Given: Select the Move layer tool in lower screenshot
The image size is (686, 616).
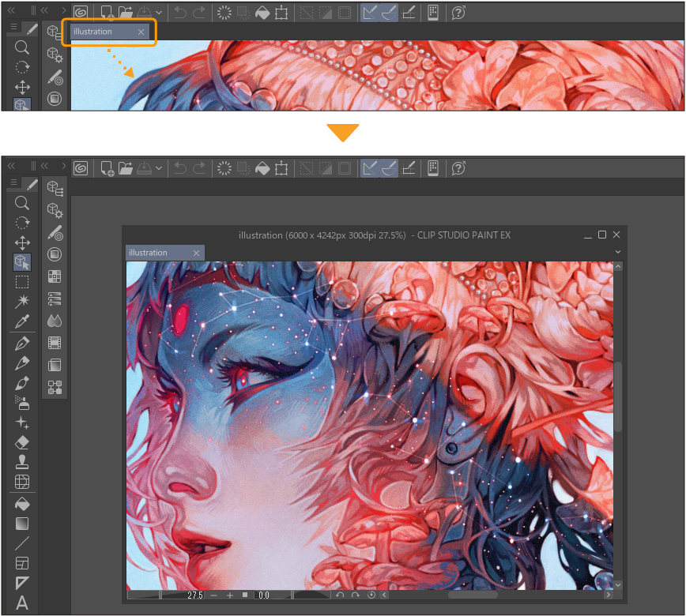Looking at the screenshot, I should tap(22, 242).
